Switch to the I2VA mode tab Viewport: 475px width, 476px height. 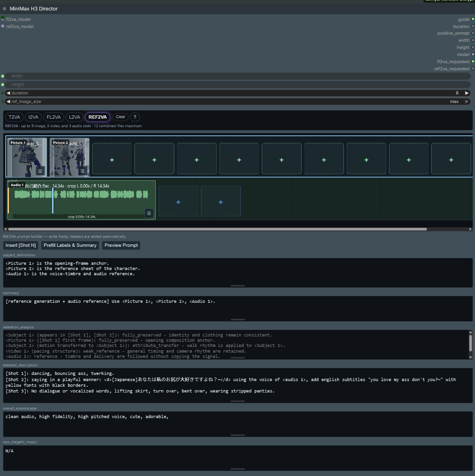pos(33,117)
